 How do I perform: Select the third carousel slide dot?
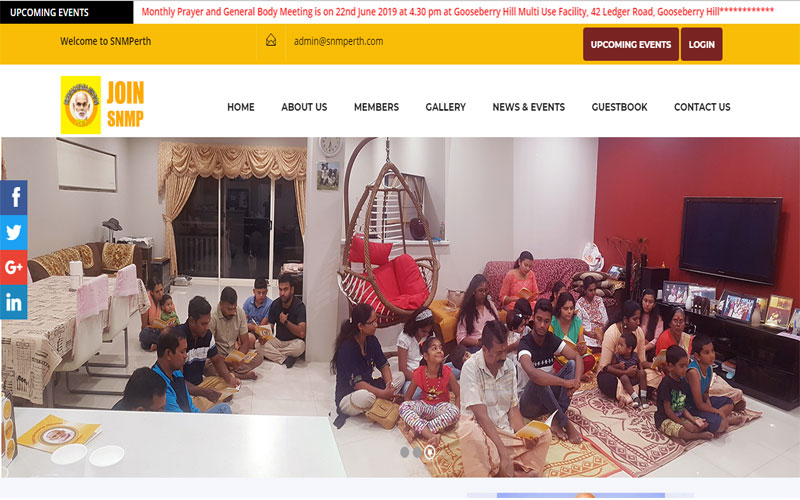click(430, 452)
